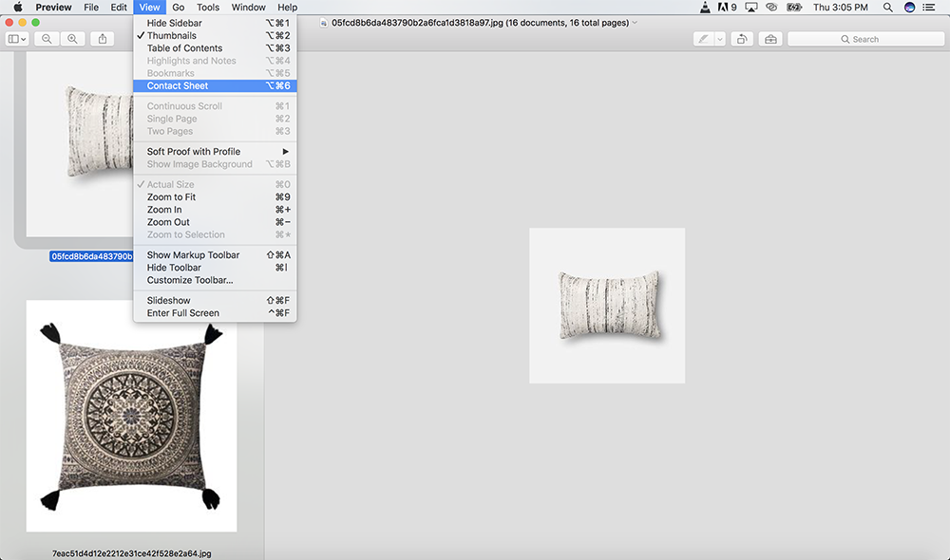Viewport: 950px width, 560px height.
Task: Click the Adobe menu bar icon
Action: tap(727, 8)
